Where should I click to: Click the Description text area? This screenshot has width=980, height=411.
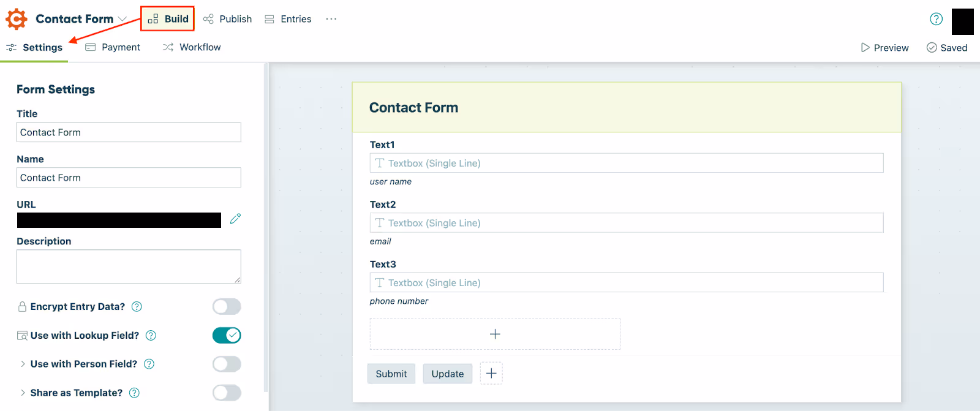coord(129,266)
